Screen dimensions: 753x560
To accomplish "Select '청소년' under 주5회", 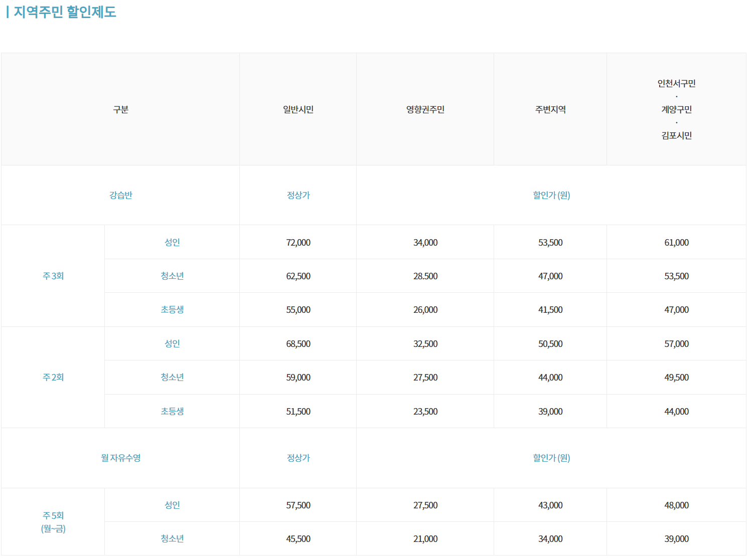I will point(172,538).
